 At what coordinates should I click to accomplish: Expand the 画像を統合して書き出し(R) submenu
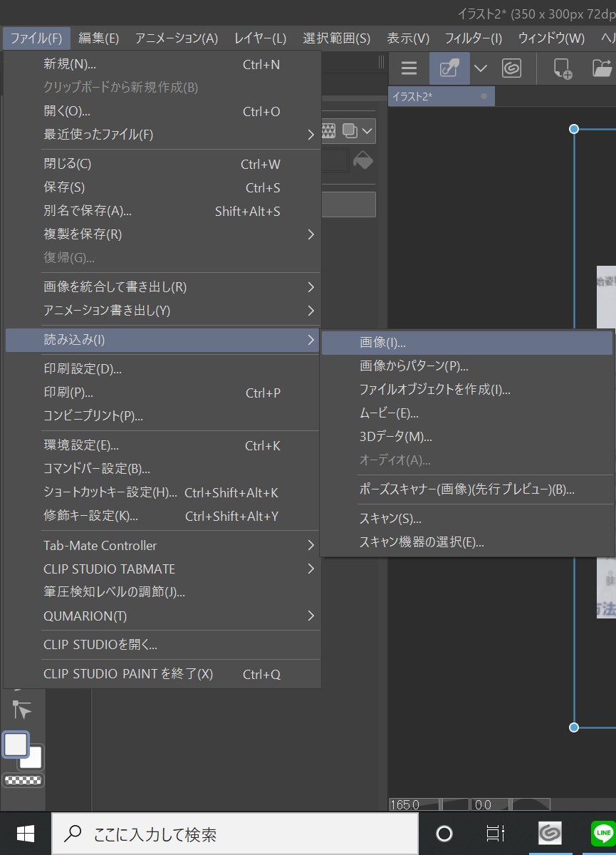311,287
